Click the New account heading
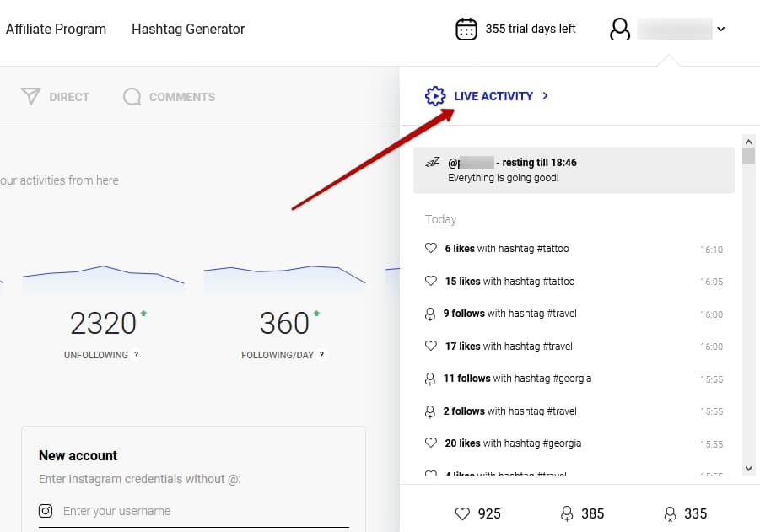This screenshot has height=532, width=760. (x=78, y=455)
